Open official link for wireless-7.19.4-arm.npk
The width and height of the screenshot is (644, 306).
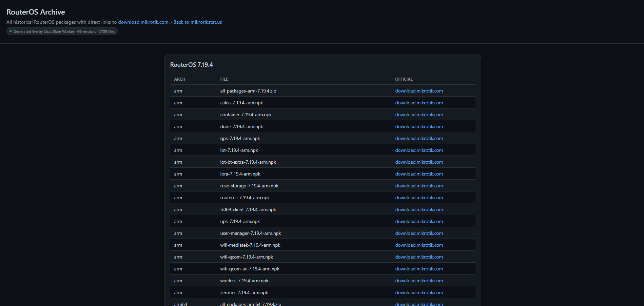(419, 281)
